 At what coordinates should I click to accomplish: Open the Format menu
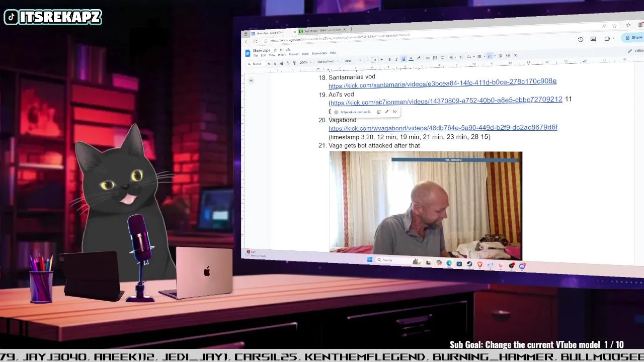click(294, 54)
